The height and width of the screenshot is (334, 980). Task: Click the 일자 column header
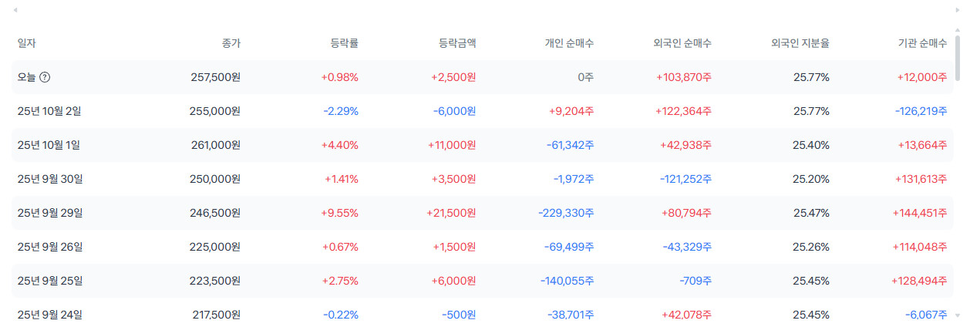[27, 43]
